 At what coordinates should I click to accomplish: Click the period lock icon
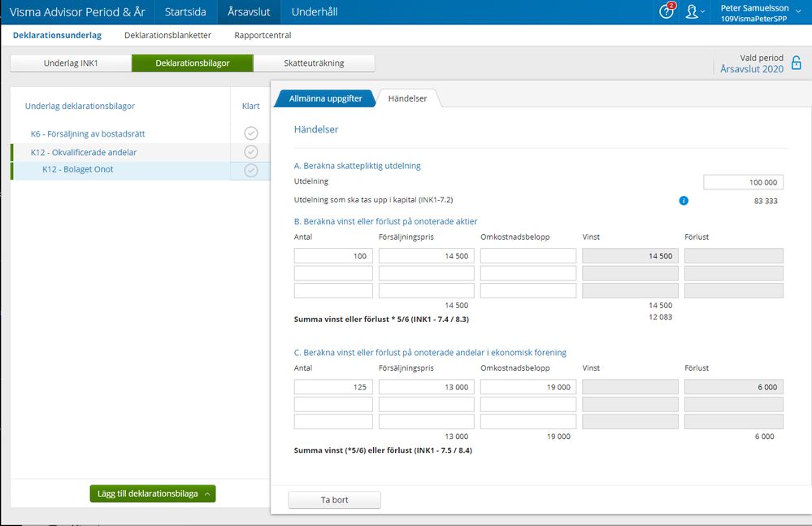tap(797, 63)
